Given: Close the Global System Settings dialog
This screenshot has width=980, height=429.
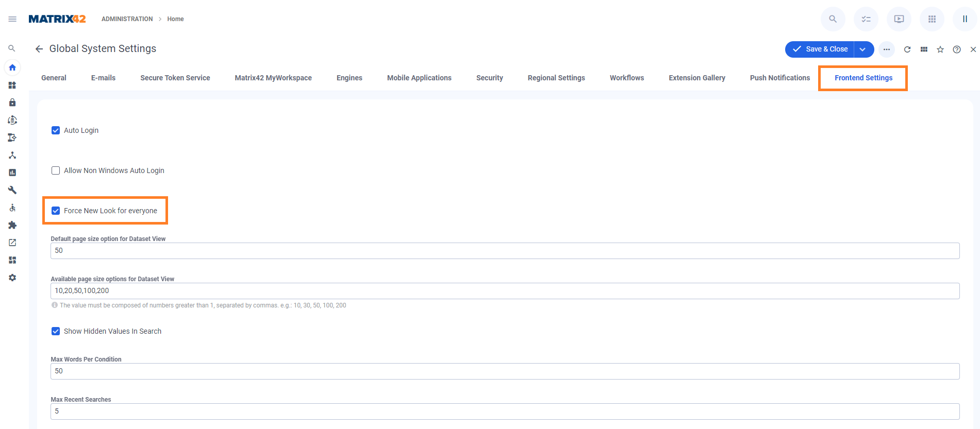Looking at the screenshot, I should click(973, 49).
